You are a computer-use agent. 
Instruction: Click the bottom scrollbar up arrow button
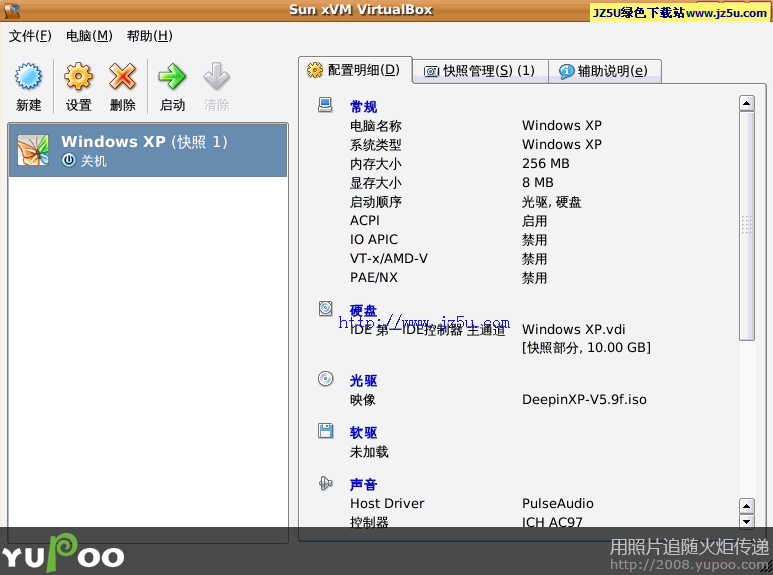pos(746,506)
